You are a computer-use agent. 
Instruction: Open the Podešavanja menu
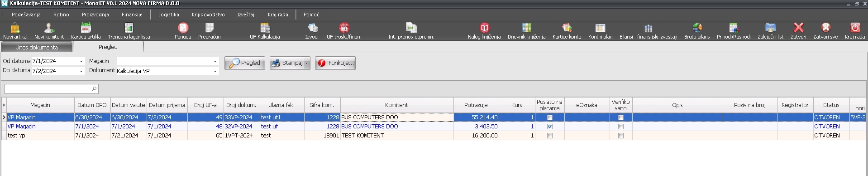(x=26, y=15)
